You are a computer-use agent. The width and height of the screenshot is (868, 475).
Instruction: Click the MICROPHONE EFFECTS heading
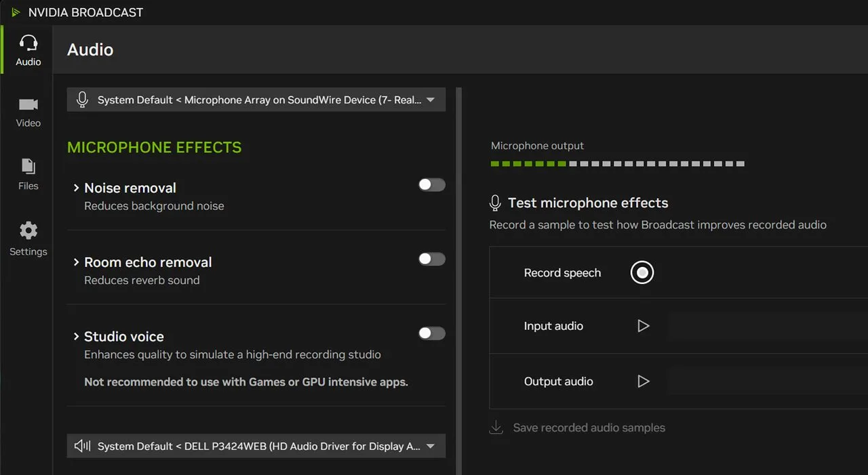[155, 148]
